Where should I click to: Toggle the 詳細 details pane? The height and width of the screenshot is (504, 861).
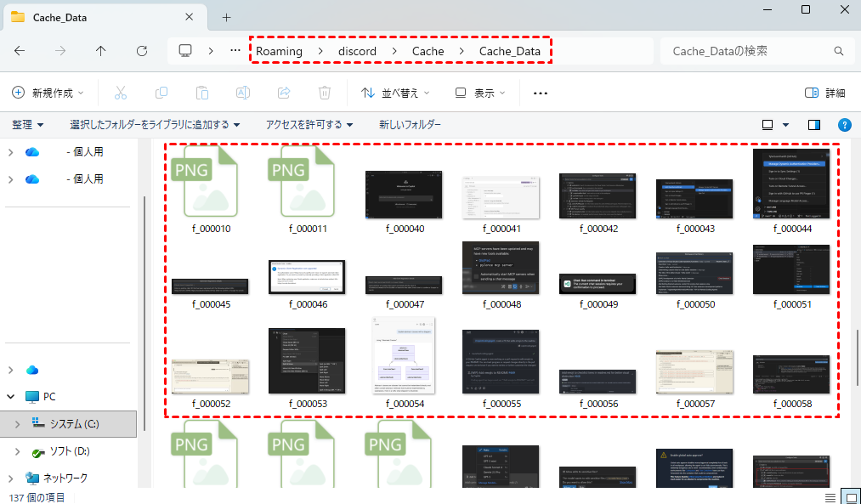[x=824, y=93]
